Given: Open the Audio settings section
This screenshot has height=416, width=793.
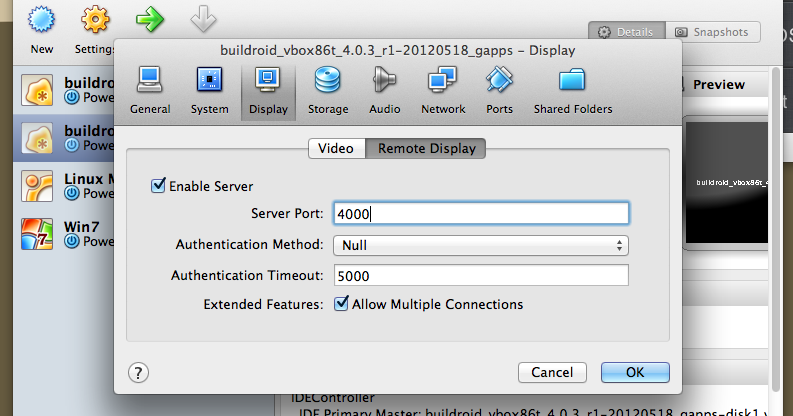Looking at the screenshot, I should (x=384, y=91).
